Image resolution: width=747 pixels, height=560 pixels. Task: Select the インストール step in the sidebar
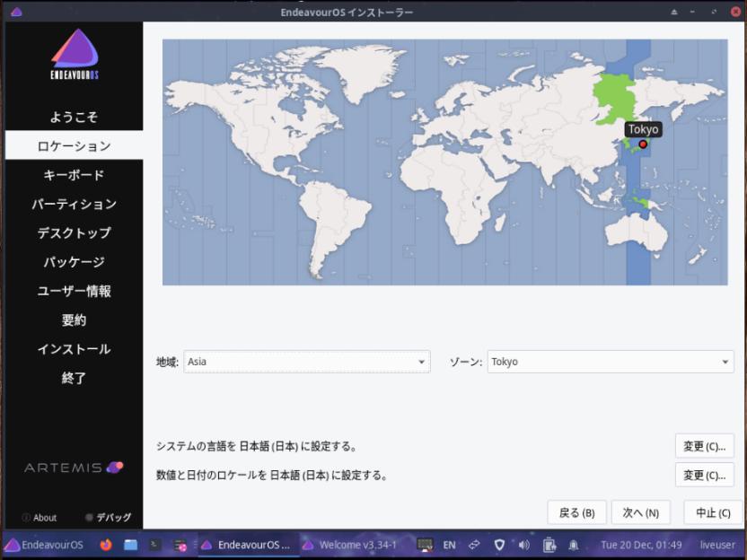click(74, 349)
